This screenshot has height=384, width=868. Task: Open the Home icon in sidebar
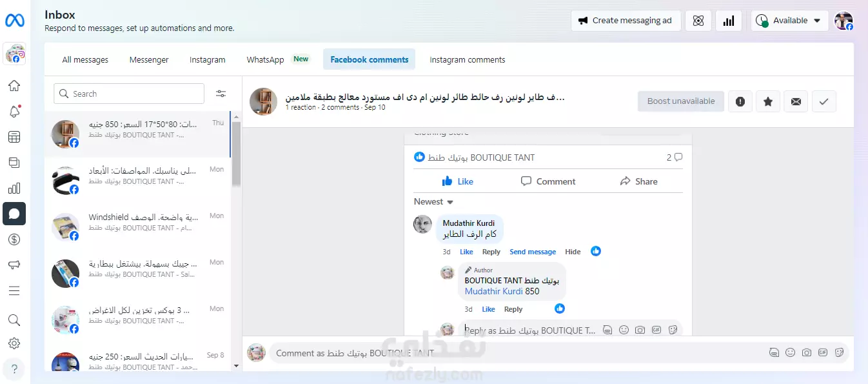(x=14, y=86)
